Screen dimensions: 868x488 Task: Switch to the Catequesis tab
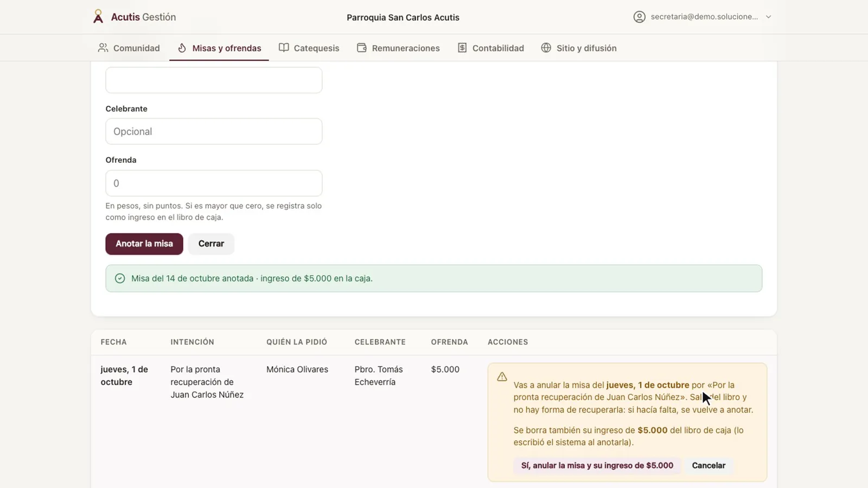309,48
